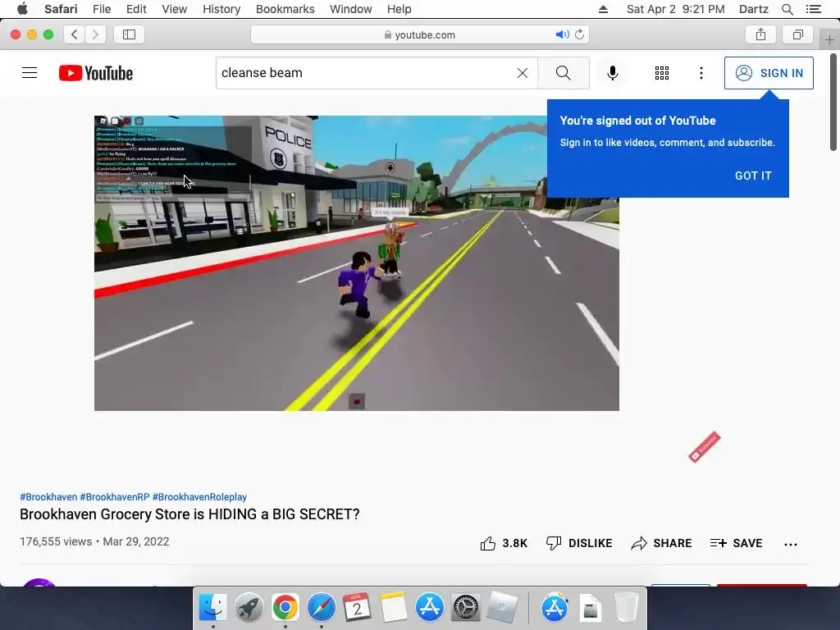Open the #BrookhavenRP hashtag link
Viewport: 840px width, 630px height.
115,497
